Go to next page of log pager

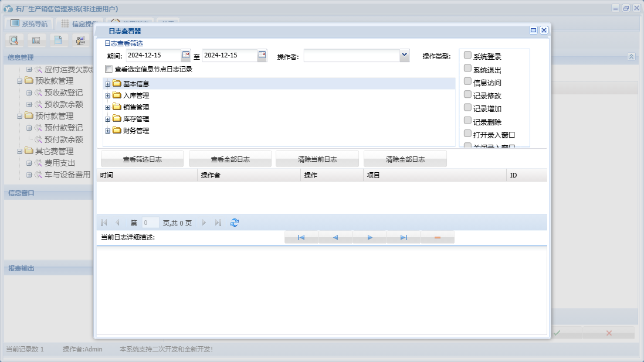(204, 223)
